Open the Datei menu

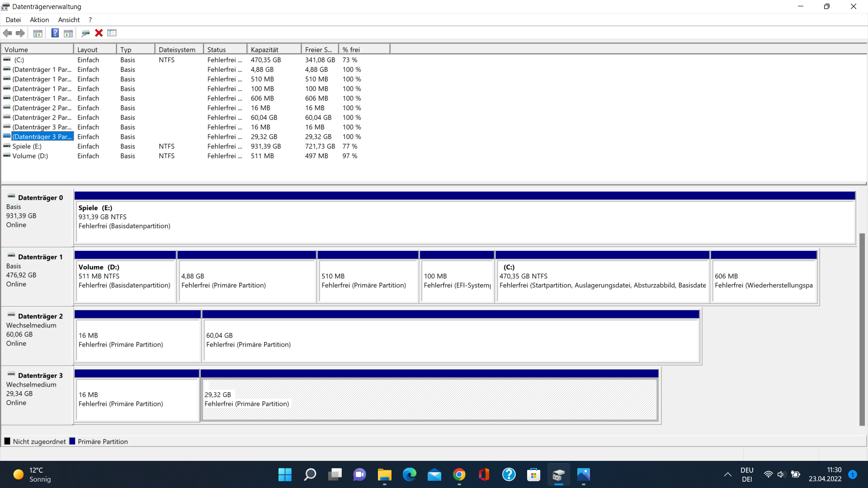(13, 20)
